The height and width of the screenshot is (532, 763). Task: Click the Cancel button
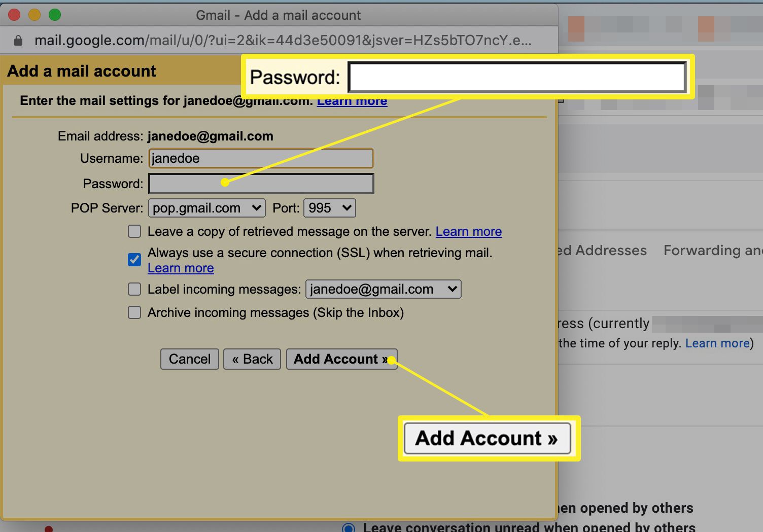click(190, 359)
